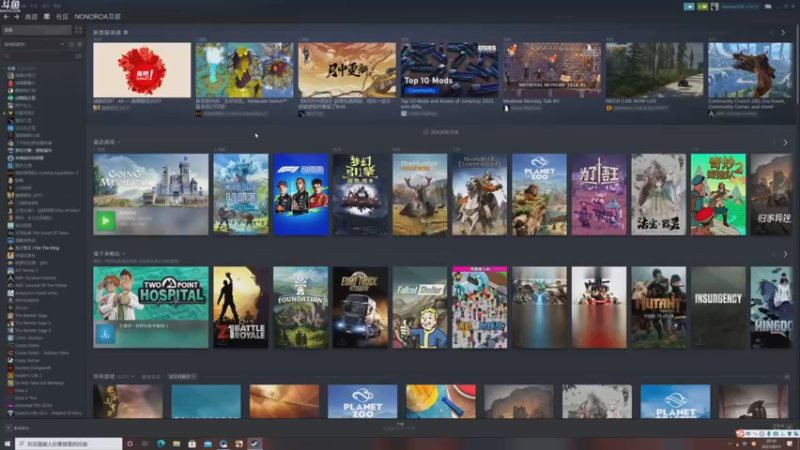Toggle the recent activity clock filter

[71, 44]
